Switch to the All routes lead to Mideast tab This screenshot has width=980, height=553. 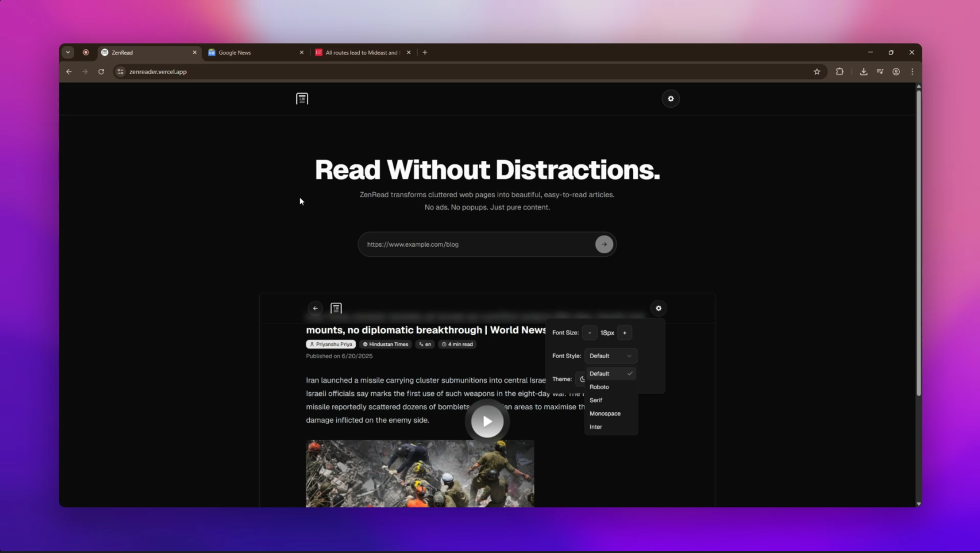(x=363, y=52)
